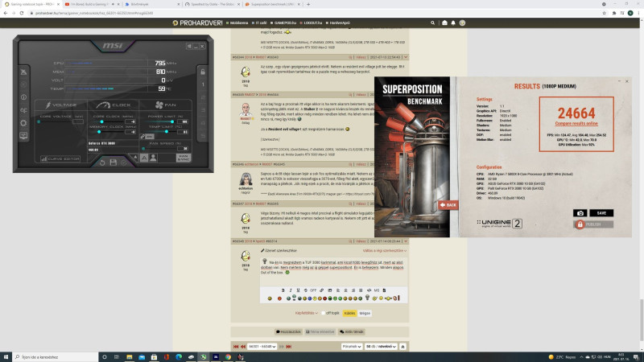Toggle the profile lock icon in Afterburner

point(203,72)
